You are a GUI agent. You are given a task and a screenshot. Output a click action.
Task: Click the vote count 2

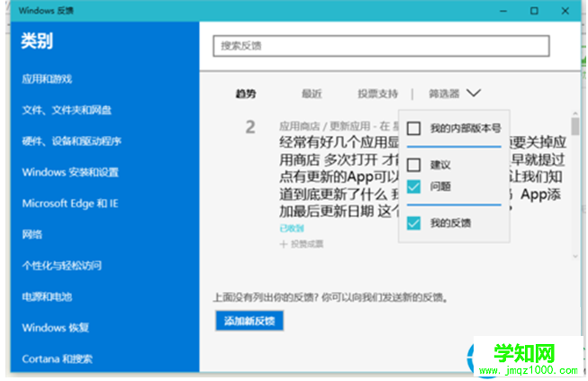click(x=250, y=127)
